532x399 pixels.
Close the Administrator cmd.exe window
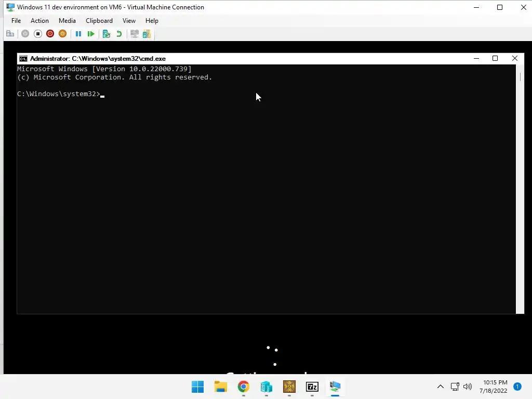click(515, 58)
